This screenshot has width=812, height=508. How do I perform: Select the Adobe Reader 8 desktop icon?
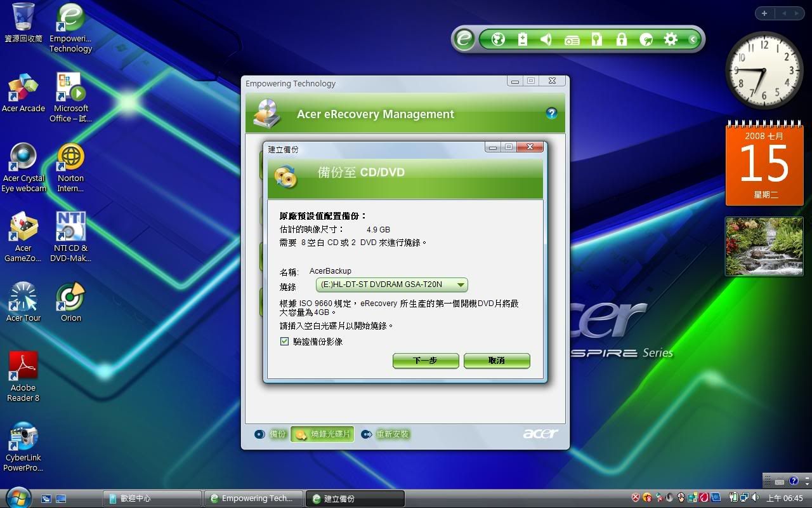click(x=23, y=377)
